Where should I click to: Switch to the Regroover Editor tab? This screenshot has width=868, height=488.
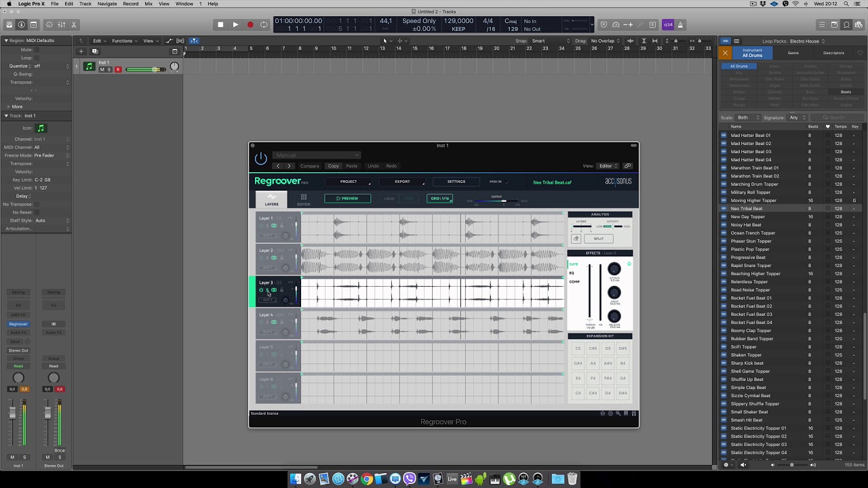pos(303,200)
